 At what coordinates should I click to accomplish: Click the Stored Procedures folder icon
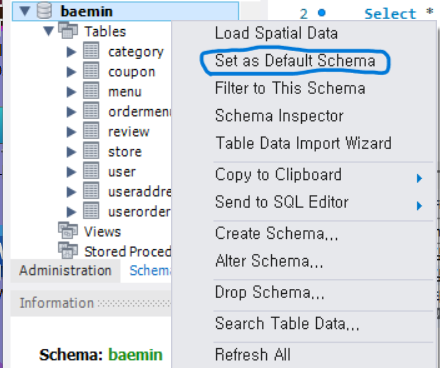68,250
